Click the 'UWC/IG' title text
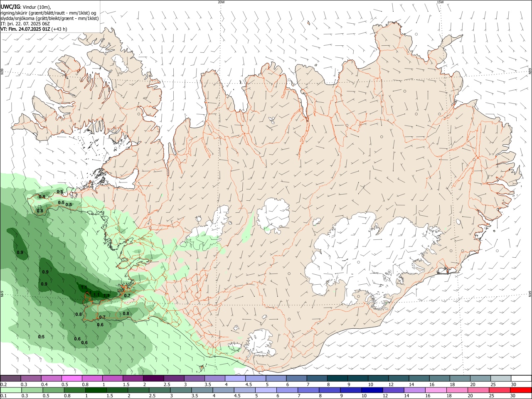 [x=10, y=7]
